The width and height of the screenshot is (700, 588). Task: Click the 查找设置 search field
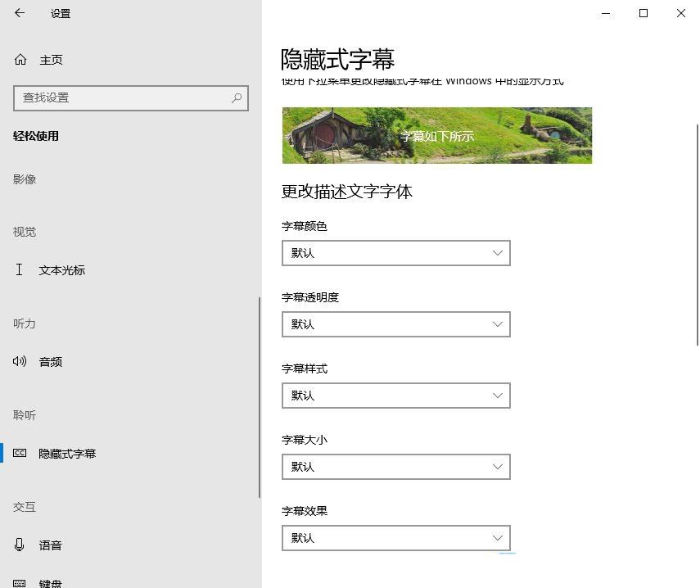123,98
